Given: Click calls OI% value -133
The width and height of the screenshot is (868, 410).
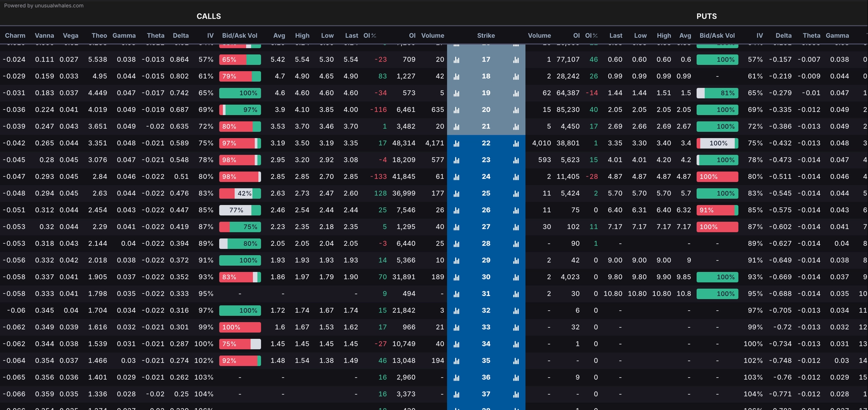Looking at the screenshot, I should coord(378,177).
